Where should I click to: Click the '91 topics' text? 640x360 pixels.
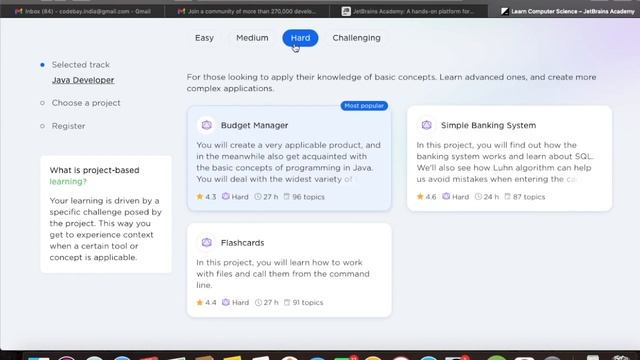(x=308, y=302)
